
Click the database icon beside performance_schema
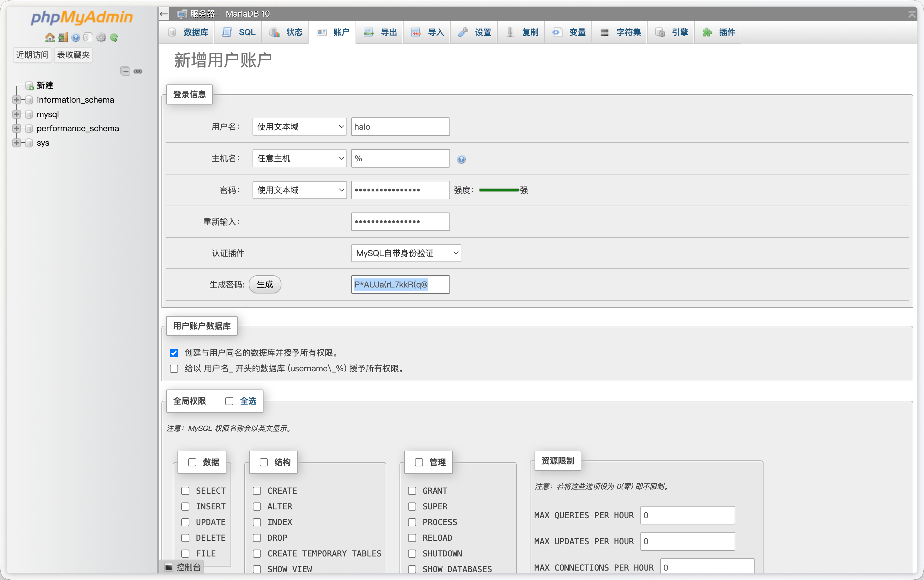click(29, 128)
